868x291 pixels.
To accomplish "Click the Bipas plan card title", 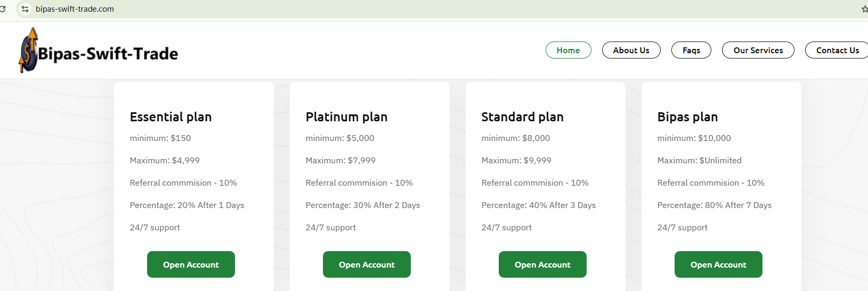I will point(687,117).
